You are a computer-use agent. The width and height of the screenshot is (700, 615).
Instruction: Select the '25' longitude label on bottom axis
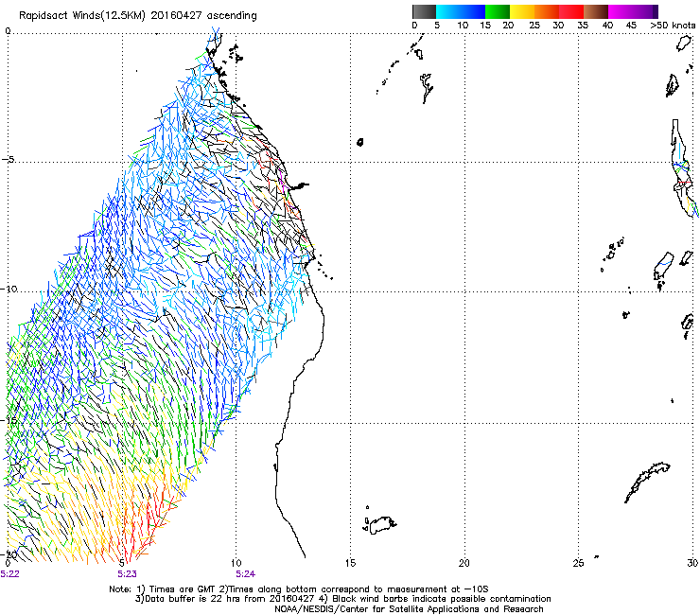pyautogui.click(x=578, y=563)
